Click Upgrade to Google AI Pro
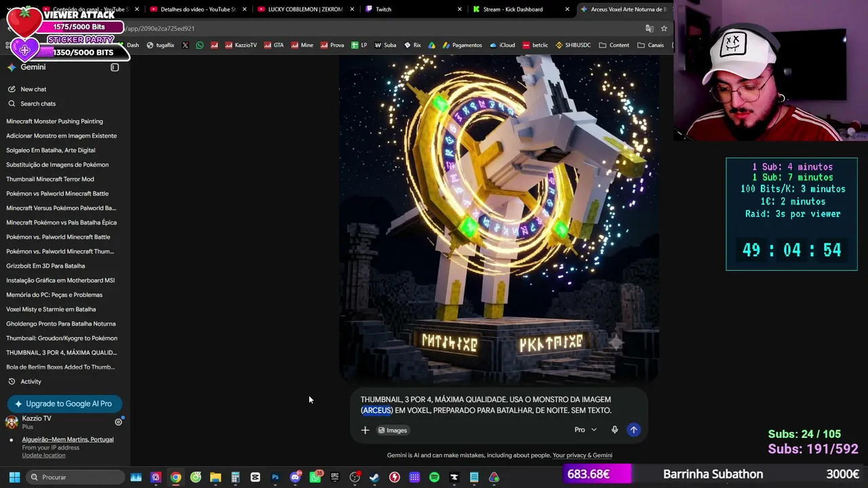Viewport: 868px width, 488px height. 64,404
